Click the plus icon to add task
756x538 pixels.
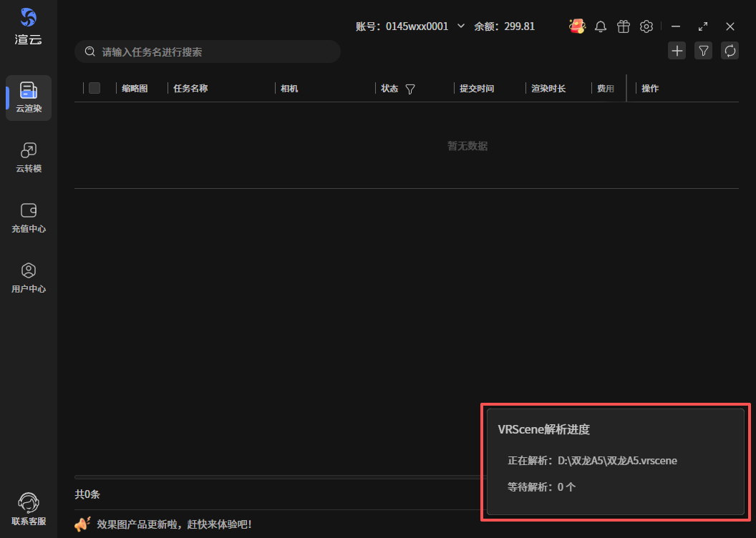coord(677,51)
